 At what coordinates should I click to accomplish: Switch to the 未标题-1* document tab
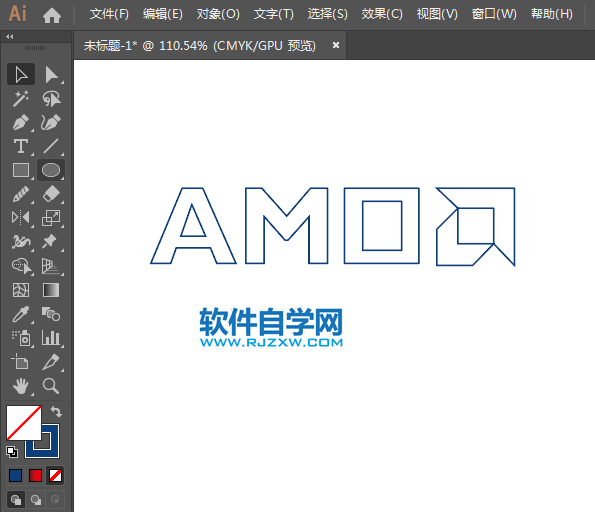(200, 46)
